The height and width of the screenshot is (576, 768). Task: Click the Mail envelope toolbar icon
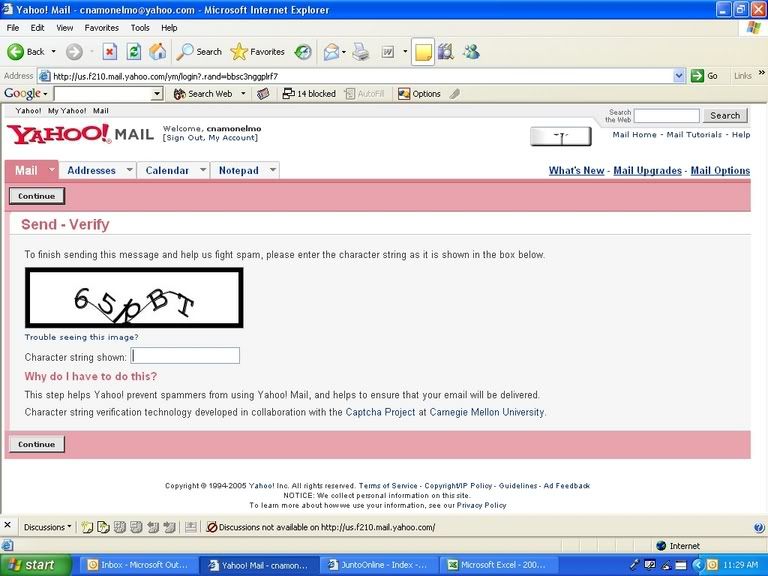pyautogui.click(x=332, y=51)
